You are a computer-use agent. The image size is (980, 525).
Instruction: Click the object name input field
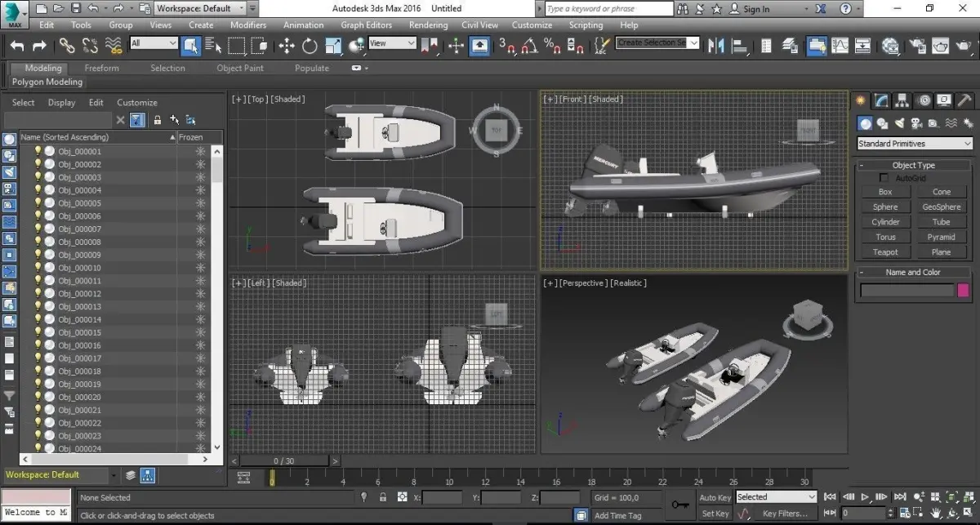[x=907, y=290]
